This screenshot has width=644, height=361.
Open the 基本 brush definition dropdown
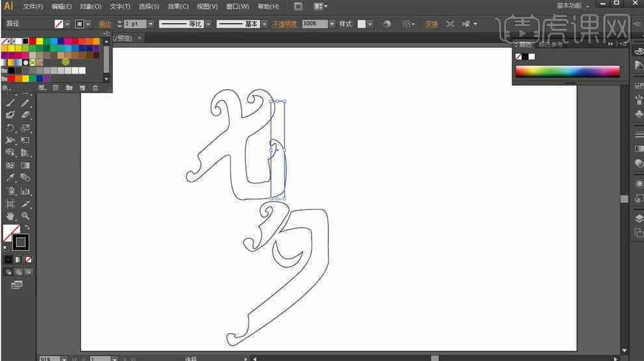tap(264, 24)
